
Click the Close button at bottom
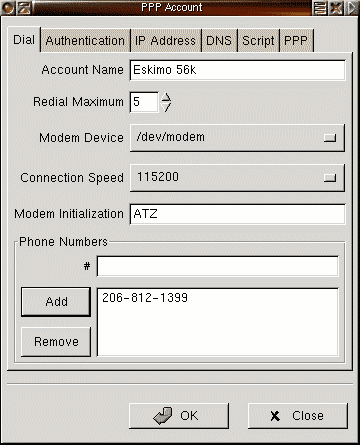point(298,416)
